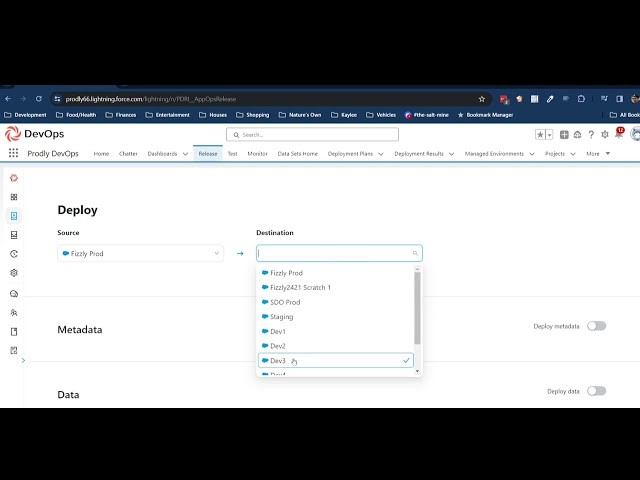Choose Fizzly Prod in destination list
Screen dimensions: 640x480
tap(336, 273)
